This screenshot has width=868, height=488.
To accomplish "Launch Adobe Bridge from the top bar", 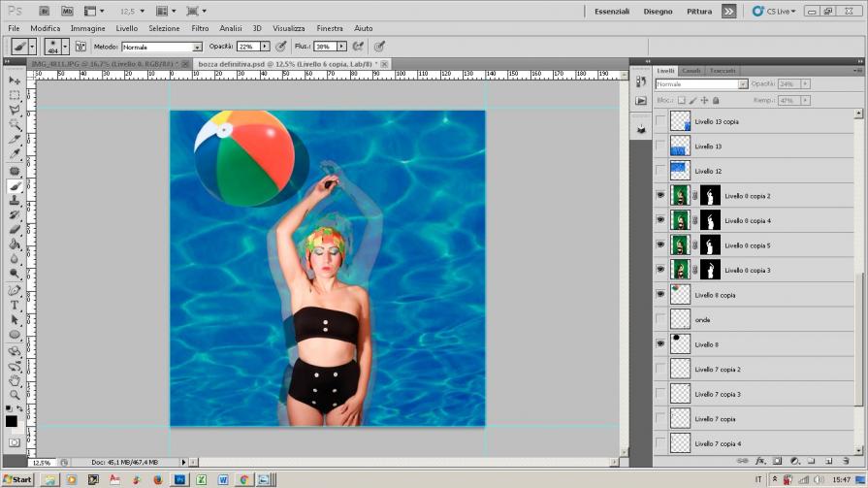I will [46, 11].
